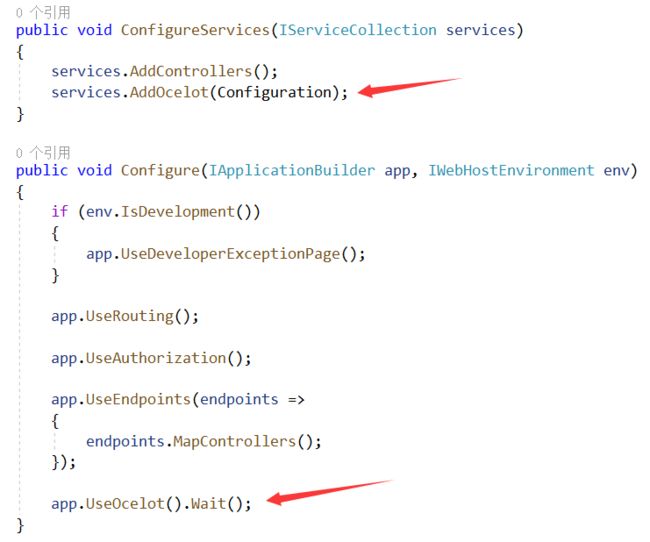Screen dimensions: 650x542
Task: Click the UseDeveloperExceptionPage call
Action: pos(230,254)
